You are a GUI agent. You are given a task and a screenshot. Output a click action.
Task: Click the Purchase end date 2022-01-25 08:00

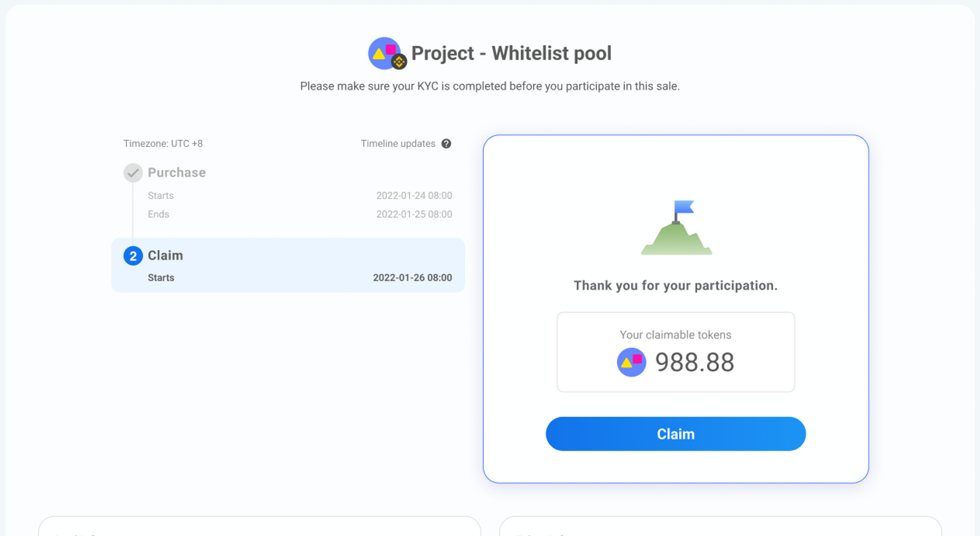(414, 214)
